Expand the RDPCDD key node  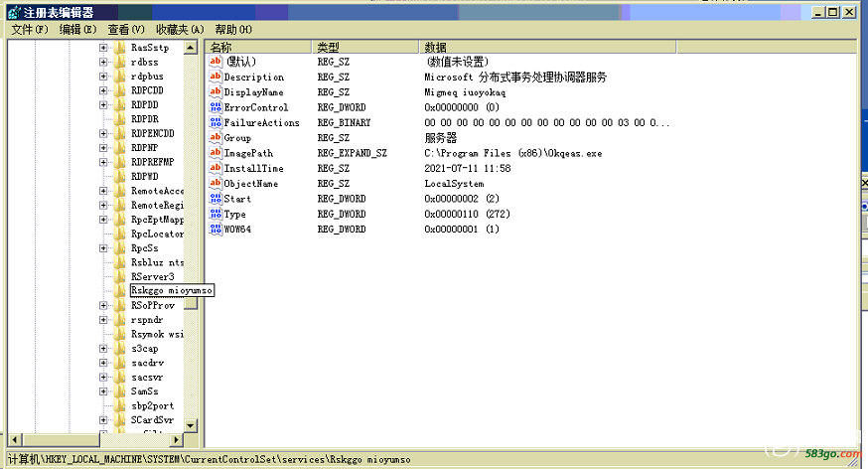click(103, 90)
